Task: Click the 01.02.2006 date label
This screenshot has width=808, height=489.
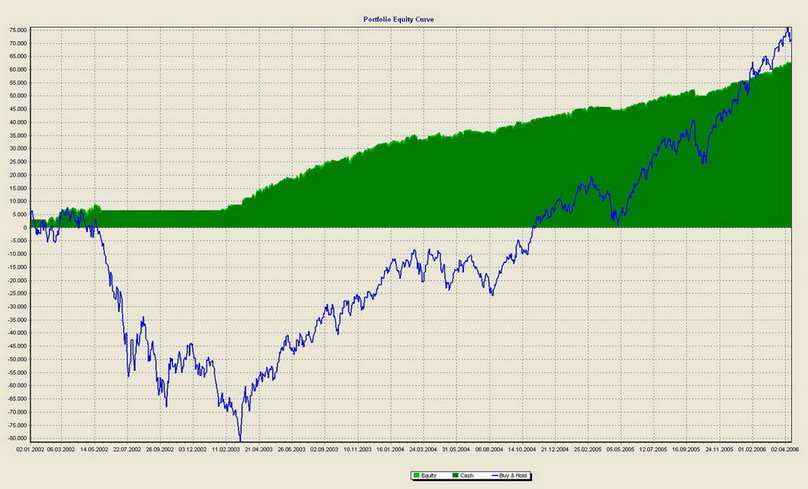Action: click(x=752, y=449)
